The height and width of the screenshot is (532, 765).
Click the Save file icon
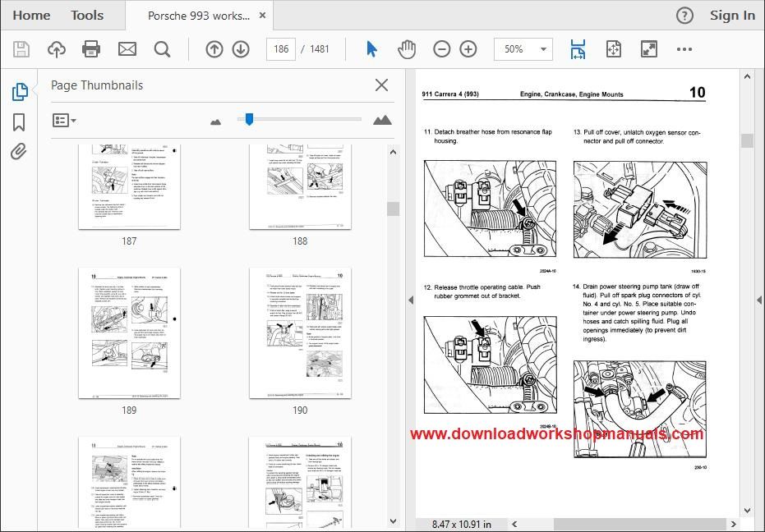tap(21, 49)
